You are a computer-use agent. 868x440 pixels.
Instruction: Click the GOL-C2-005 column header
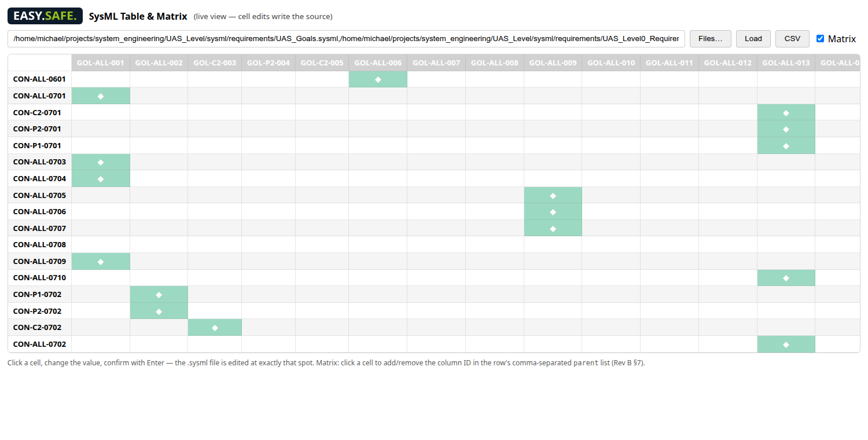click(322, 63)
